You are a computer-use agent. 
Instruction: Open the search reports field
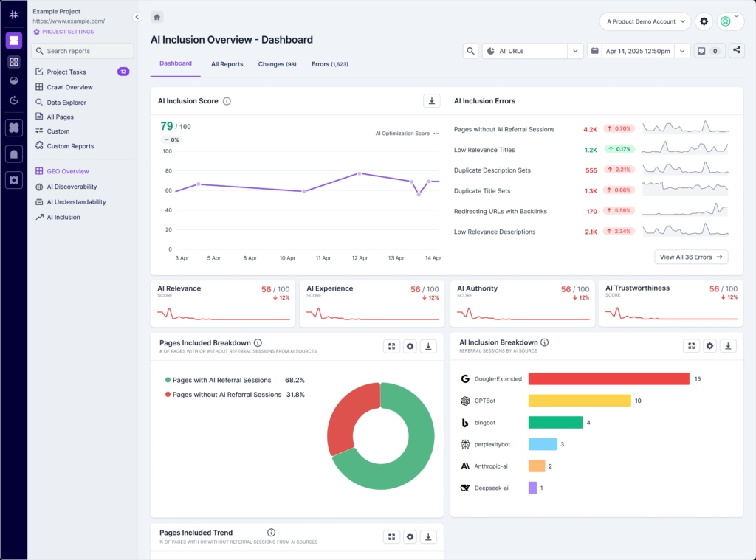point(82,51)
